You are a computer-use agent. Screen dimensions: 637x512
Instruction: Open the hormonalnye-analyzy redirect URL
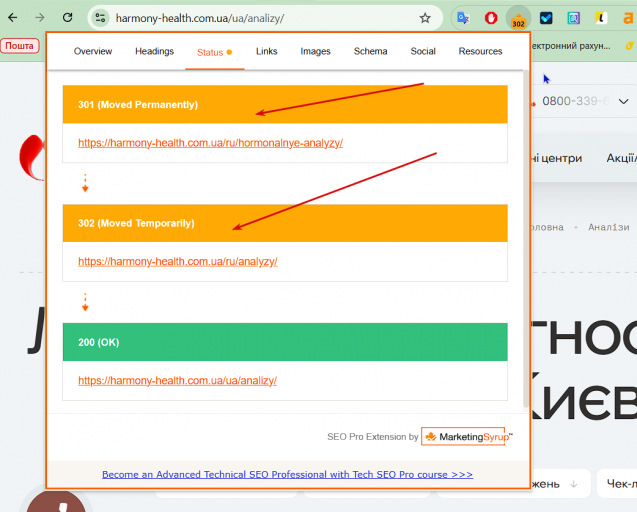[210, 143]
